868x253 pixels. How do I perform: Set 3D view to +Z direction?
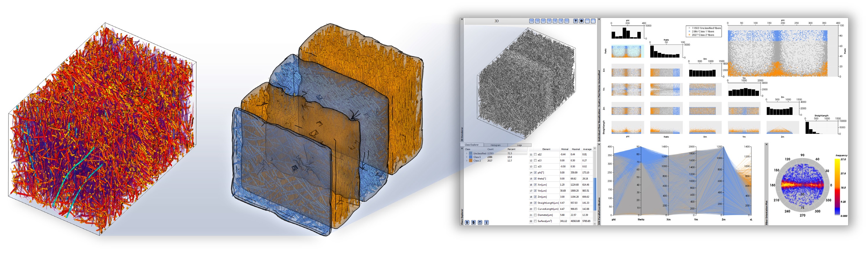click(x=555, y=21)
